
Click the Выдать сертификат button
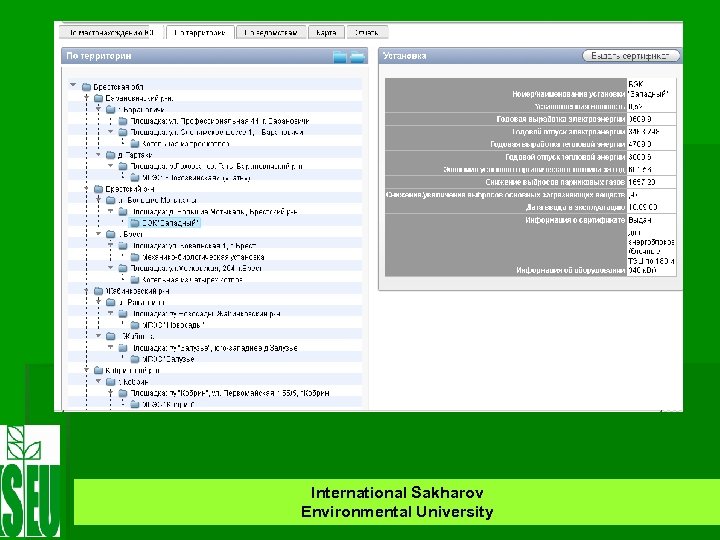(631, 56)
